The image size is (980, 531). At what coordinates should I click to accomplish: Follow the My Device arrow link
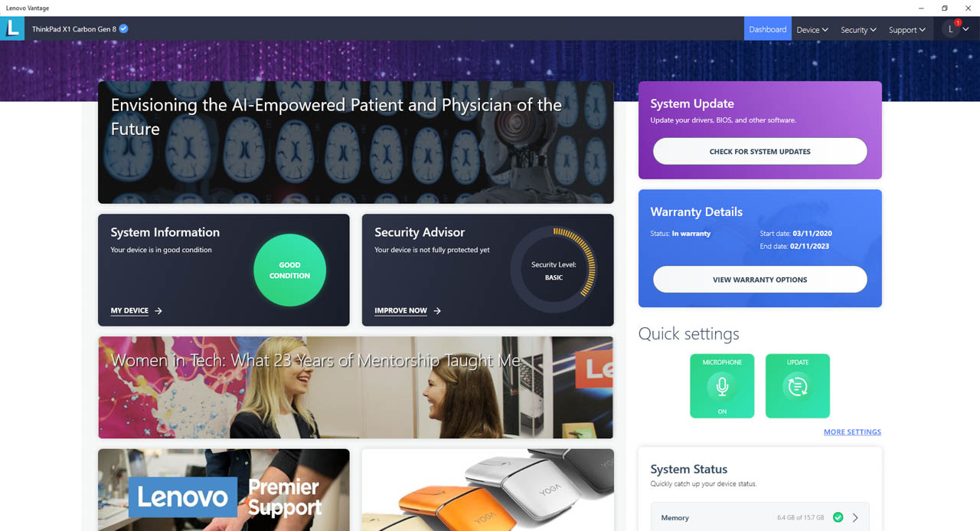pyautogui.click(x=136, y=311)
